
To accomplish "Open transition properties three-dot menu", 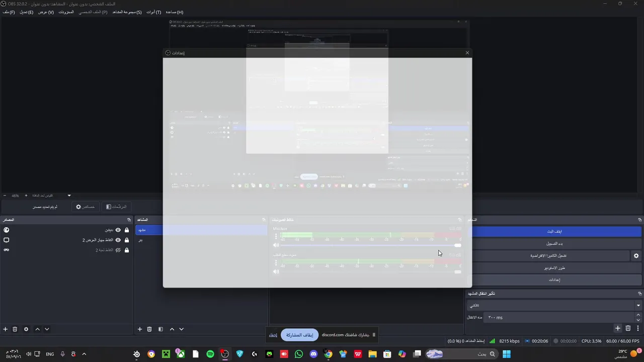I will point(637,328).
